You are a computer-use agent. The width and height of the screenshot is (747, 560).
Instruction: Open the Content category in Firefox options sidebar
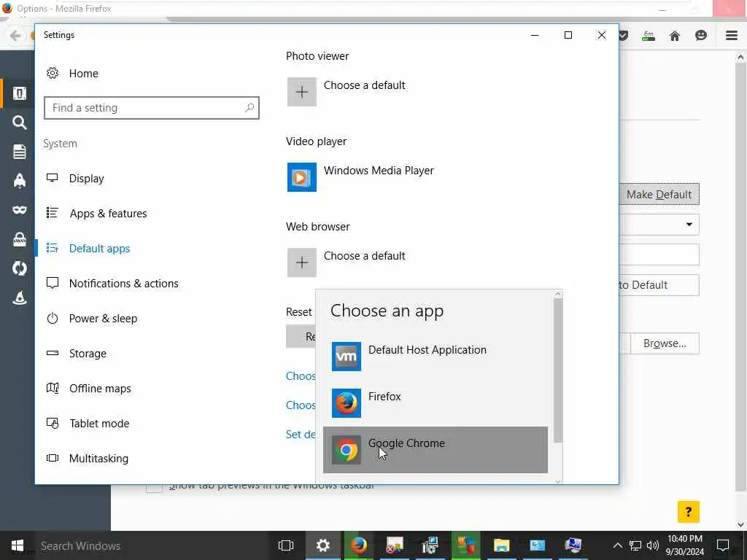pyautogui.click(x=19, y=152)
